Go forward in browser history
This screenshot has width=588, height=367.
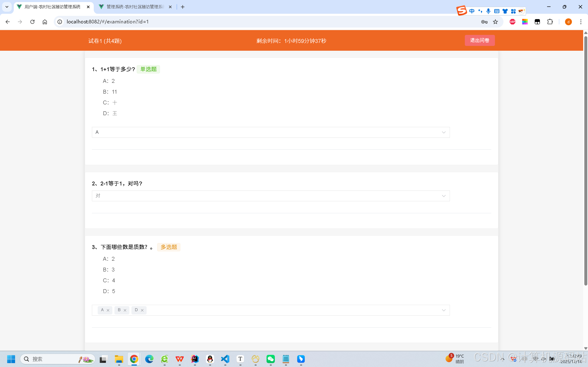pos(20,22)
